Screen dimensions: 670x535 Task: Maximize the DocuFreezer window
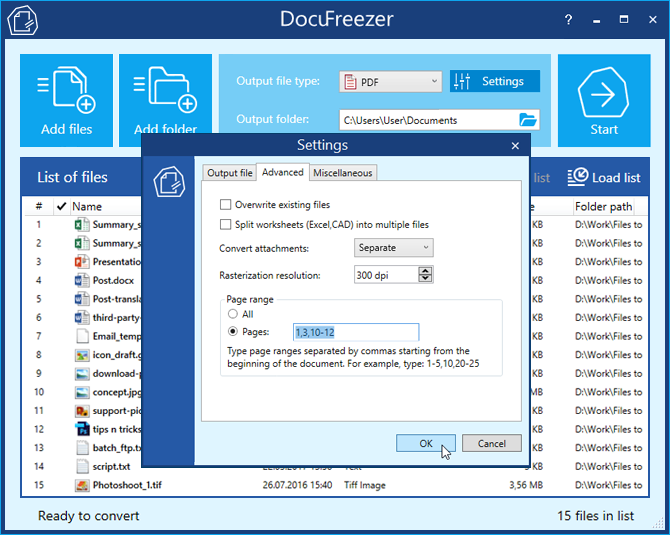(x=624, y=20)
